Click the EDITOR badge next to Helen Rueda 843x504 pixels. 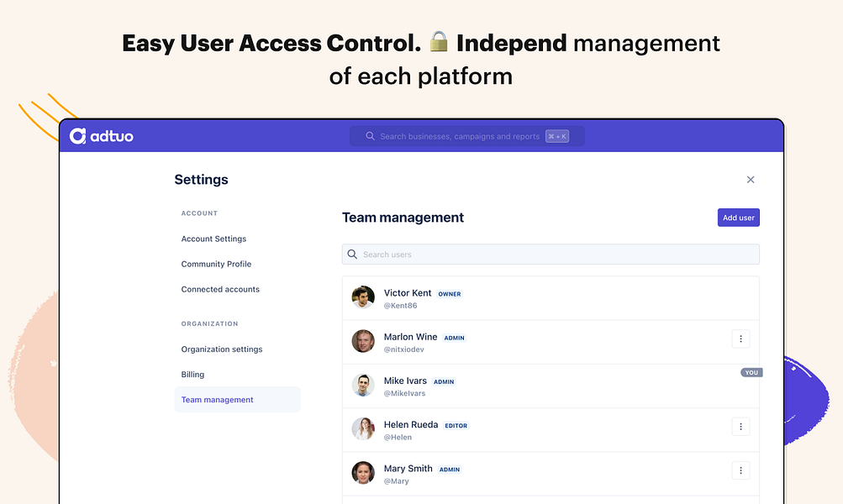click(456, 426)
